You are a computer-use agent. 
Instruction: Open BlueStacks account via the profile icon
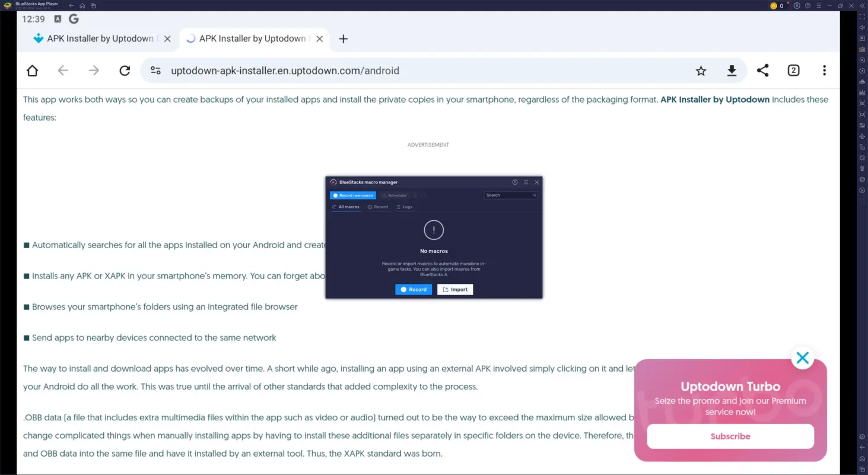click(x=797, y=5)
